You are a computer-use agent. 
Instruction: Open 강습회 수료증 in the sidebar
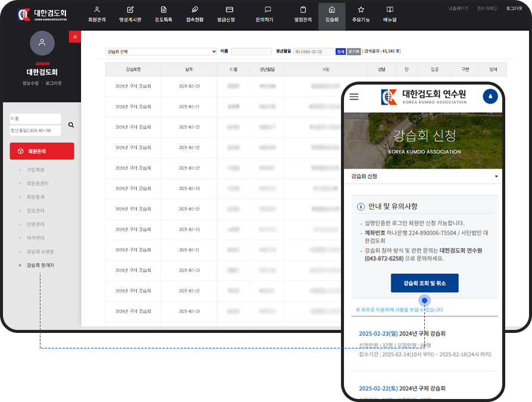click(x=40, y=251)
